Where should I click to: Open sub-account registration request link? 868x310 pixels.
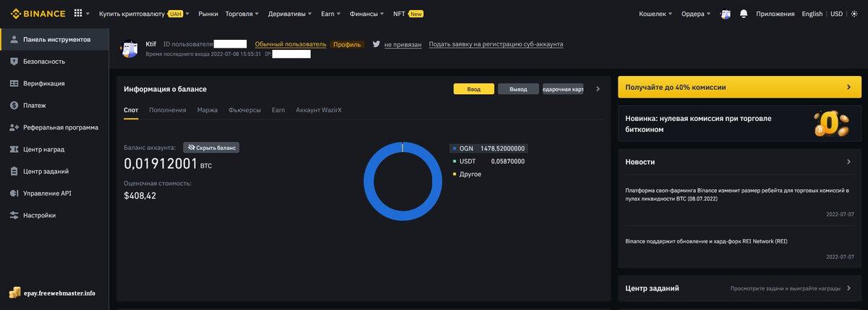(x=496, y=44)
